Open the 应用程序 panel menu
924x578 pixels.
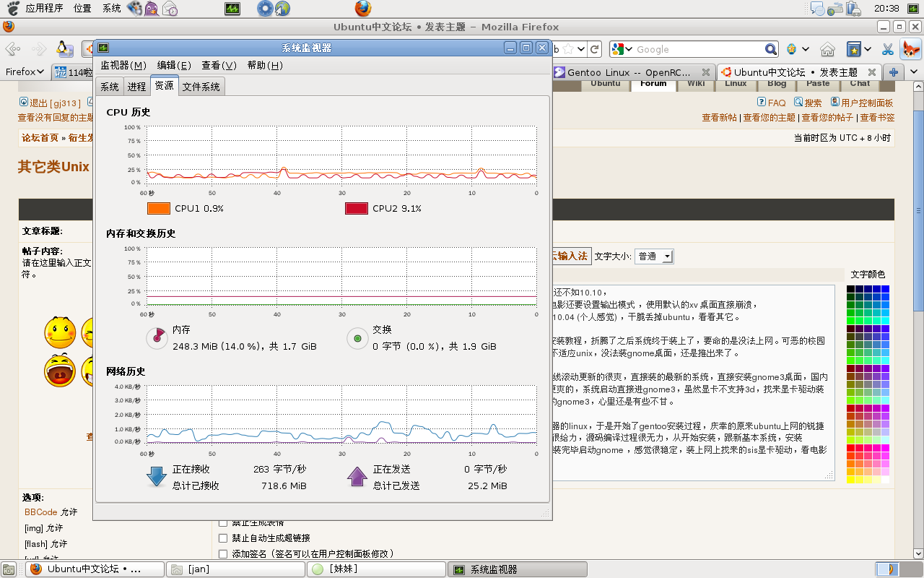(44, 9)
